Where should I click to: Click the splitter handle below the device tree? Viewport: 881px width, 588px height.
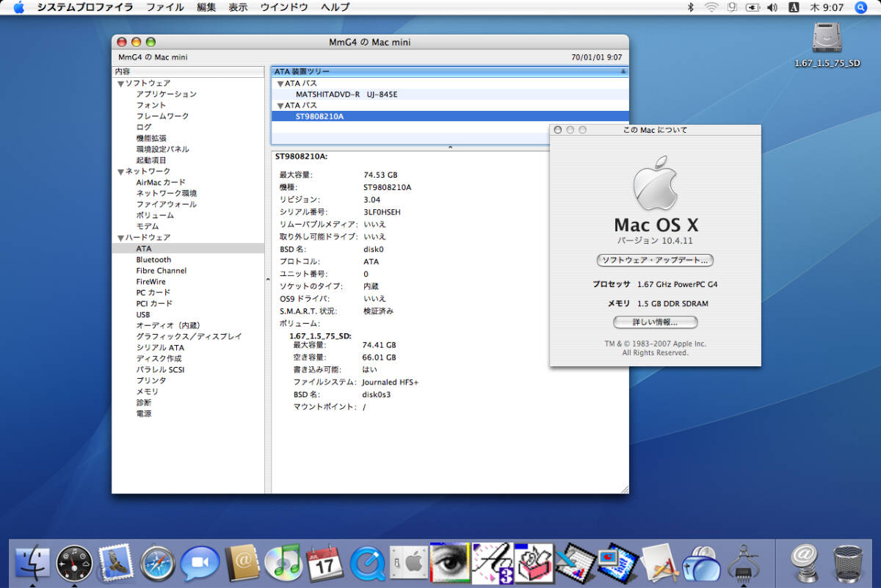(449, 148)
